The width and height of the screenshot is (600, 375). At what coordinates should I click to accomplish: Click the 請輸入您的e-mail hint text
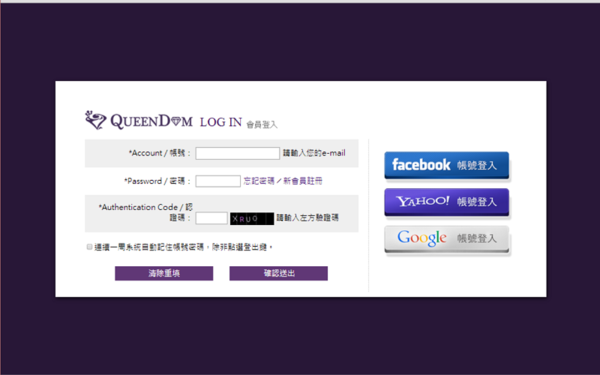[314, 153]
